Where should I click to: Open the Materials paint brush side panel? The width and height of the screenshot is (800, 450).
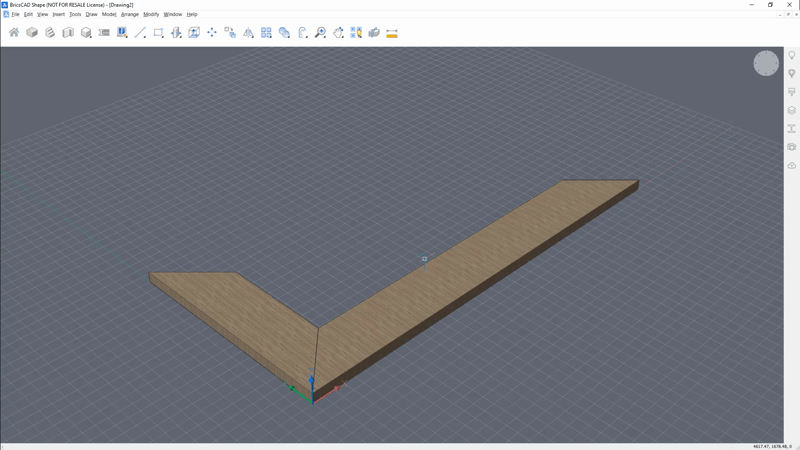(x=792, y=92)
